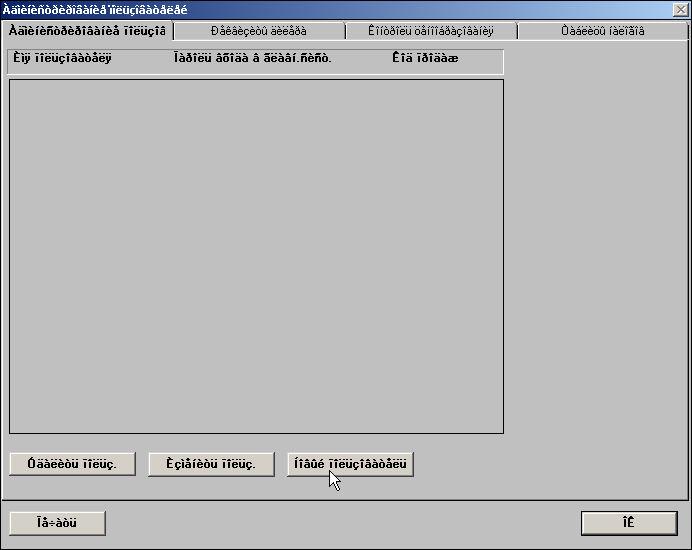Screen dimensions: 692x550
Task: Click the "Íîâûé ïîëüçîâàòåëü" new user button
Action: click(x=350, y=464)
